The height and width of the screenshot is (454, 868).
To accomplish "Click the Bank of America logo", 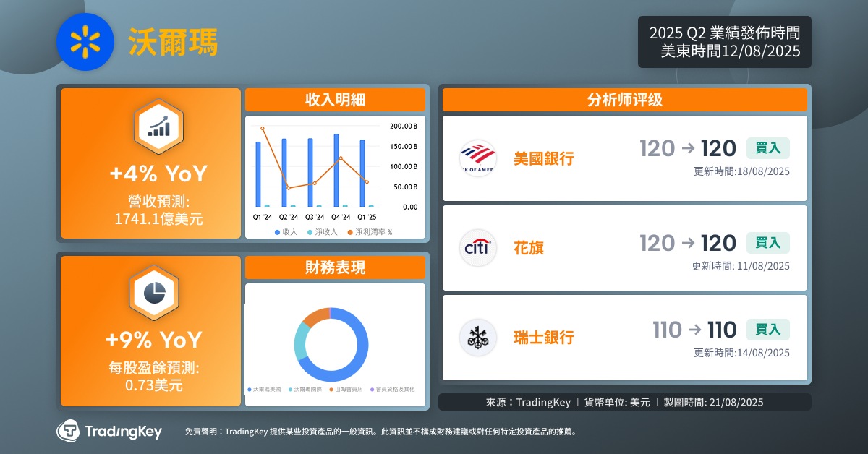I will 478,158.
